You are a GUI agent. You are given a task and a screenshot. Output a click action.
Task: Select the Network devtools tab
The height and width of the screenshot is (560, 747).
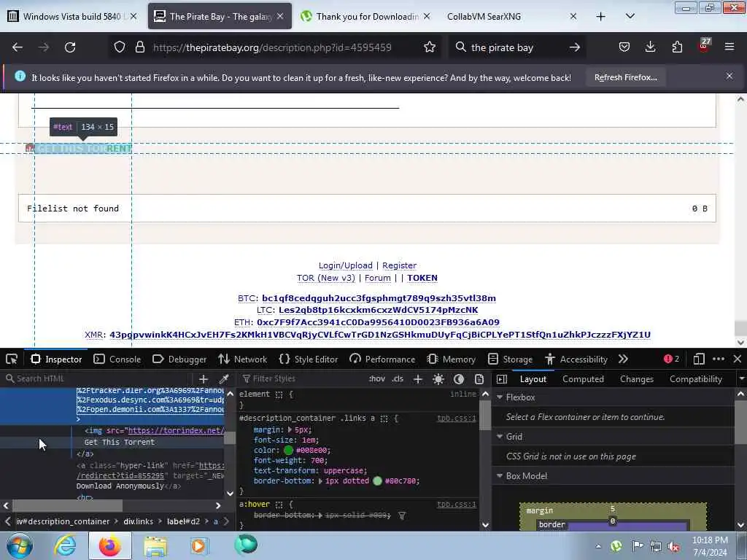(x=242, y=359)
